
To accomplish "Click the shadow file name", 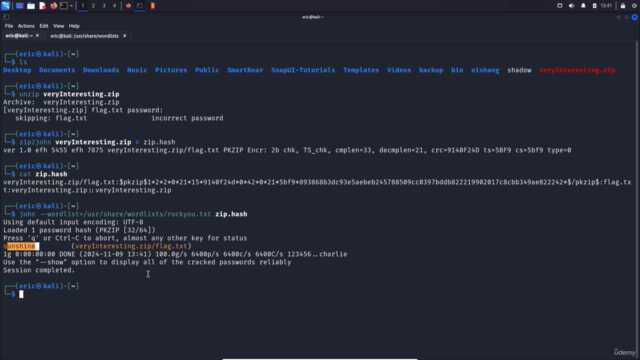I will pos(519,70).
